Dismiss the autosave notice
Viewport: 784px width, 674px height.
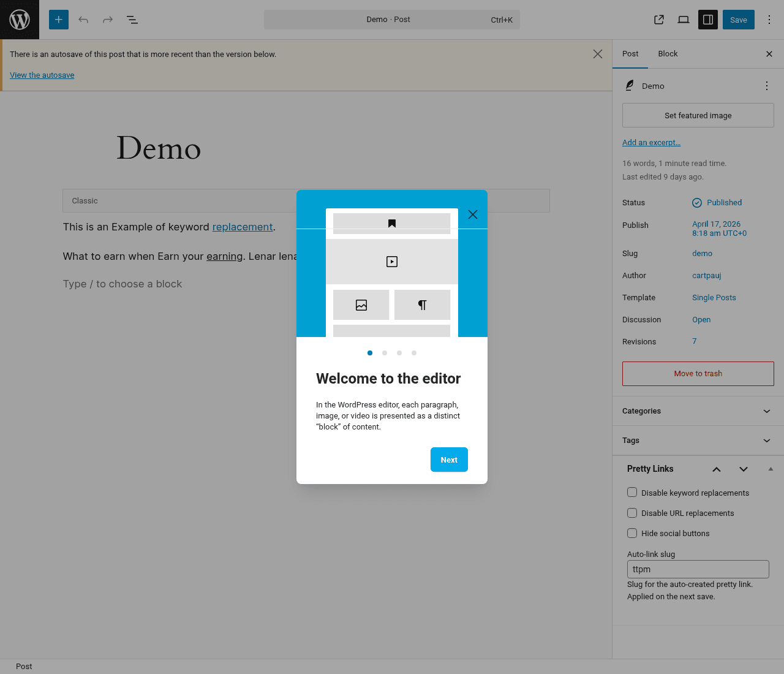pos(598,54)
